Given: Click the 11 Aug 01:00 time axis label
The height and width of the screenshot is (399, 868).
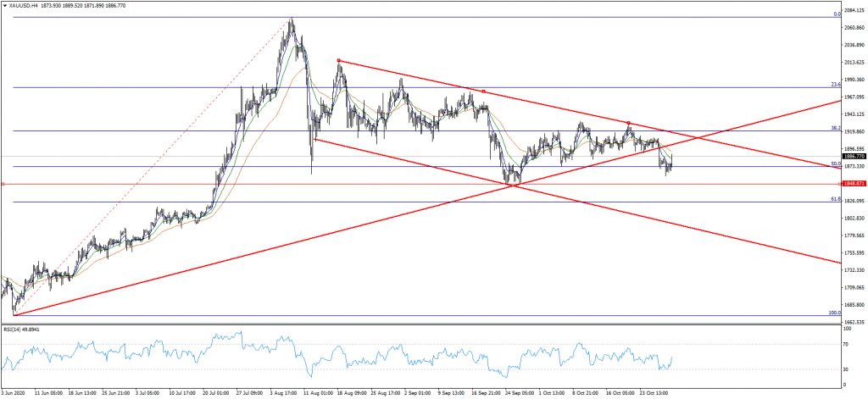Looking at the screenshot, I should click(317, 393).
